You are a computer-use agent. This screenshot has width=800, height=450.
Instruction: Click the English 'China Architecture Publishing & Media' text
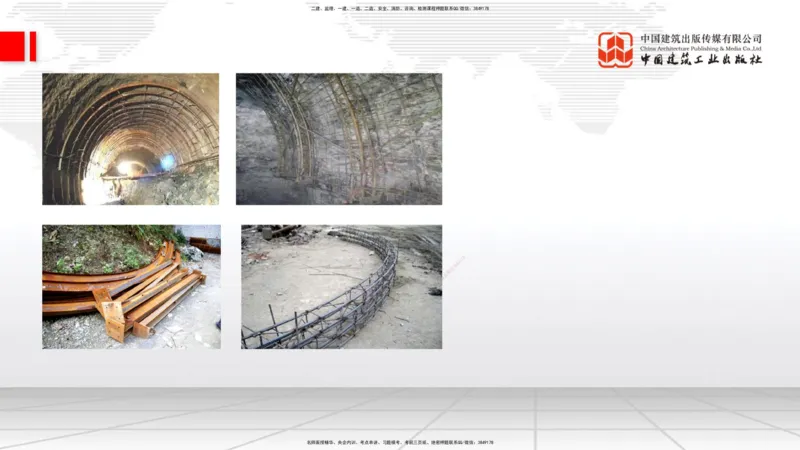(701, 48)
